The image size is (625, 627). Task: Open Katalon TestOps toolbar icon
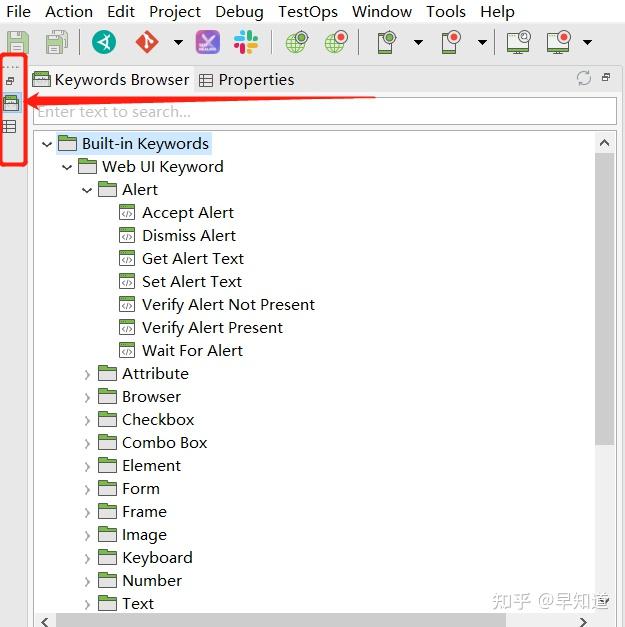click(104, 42)
